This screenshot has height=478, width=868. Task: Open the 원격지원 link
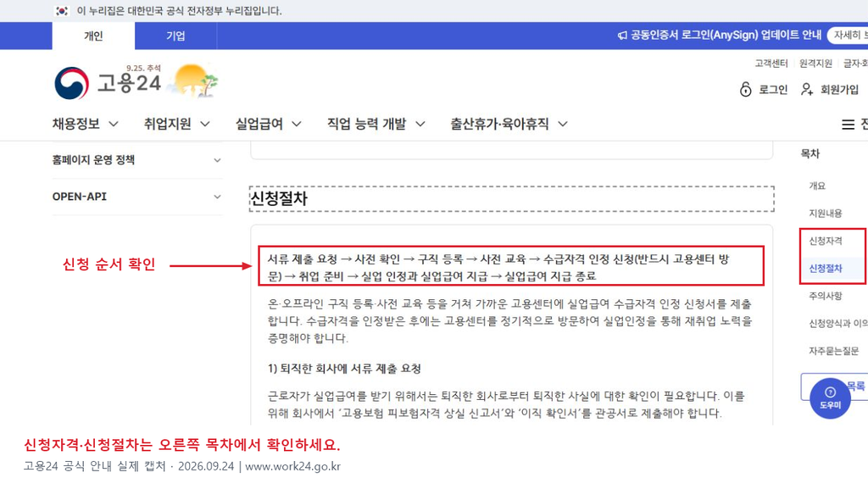pos(815,64)
